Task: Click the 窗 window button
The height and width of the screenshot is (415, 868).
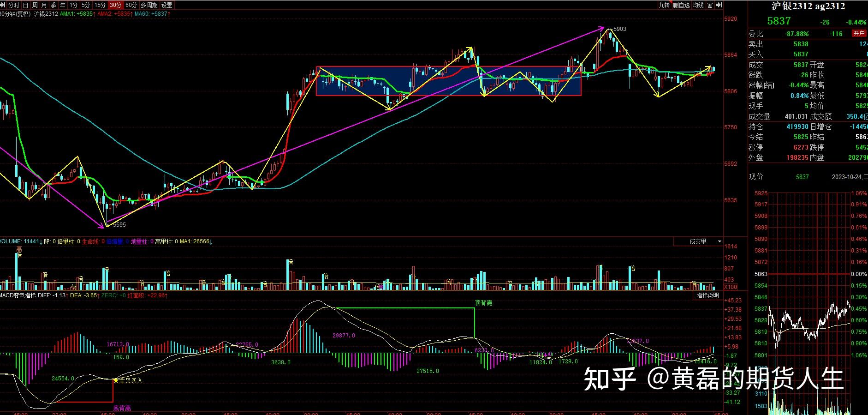Action: (x=710, y=5)
